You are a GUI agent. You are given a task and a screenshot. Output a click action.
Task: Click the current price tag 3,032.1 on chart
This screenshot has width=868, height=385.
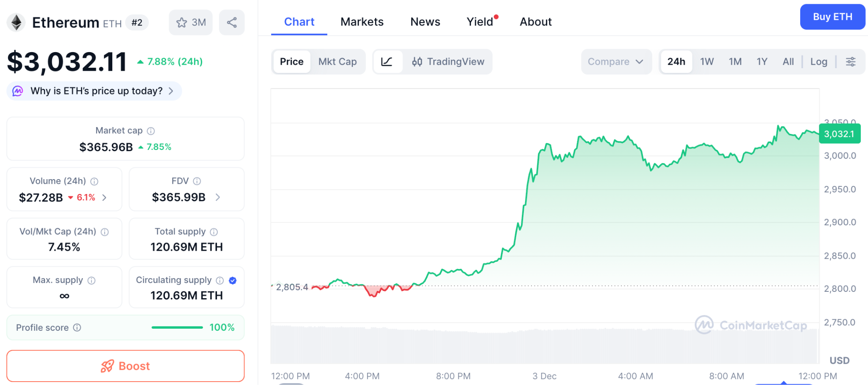coord(840,134)
